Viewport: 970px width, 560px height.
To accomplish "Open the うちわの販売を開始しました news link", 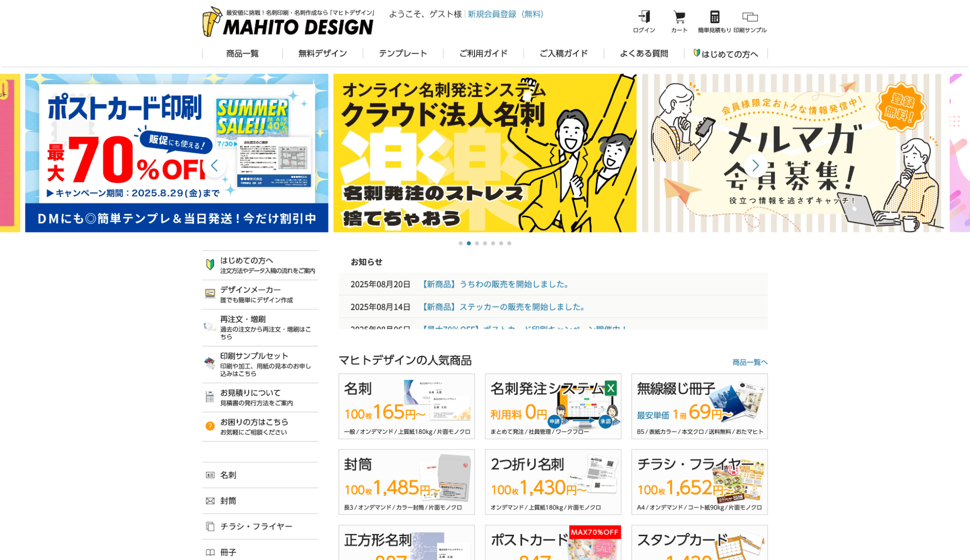I will (495, 284).
